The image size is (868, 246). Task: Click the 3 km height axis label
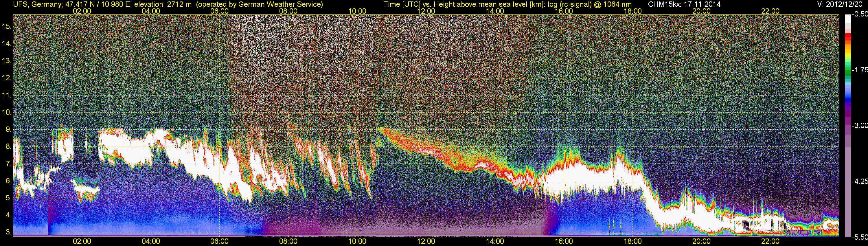pos(8,232)
